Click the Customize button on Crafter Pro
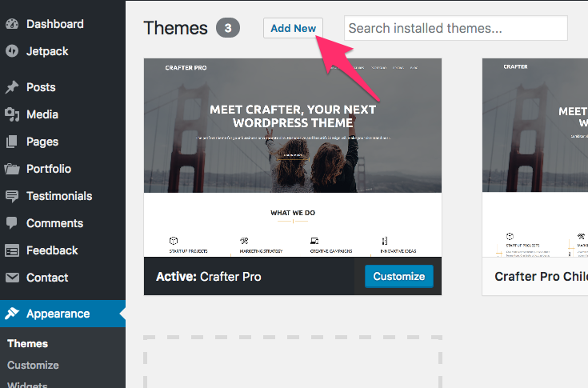The image size is (588, 388). coord(399,276)
